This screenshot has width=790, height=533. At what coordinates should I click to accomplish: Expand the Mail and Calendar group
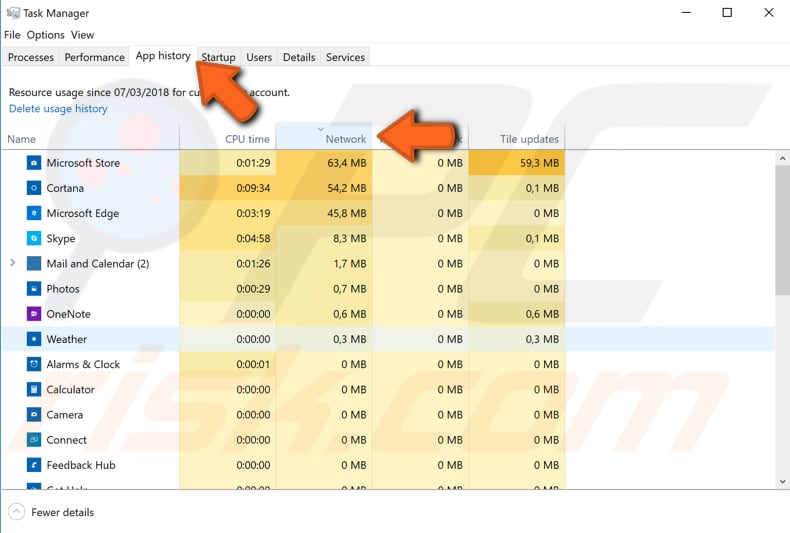point(13,264)
